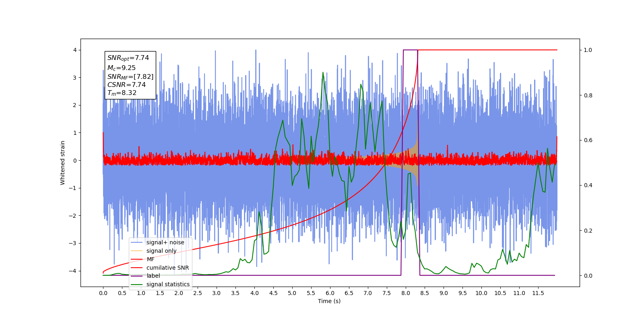Click the x-axis tick label 3.5
This screenshot has height=322, width=644.
click(x=235, y=293)
